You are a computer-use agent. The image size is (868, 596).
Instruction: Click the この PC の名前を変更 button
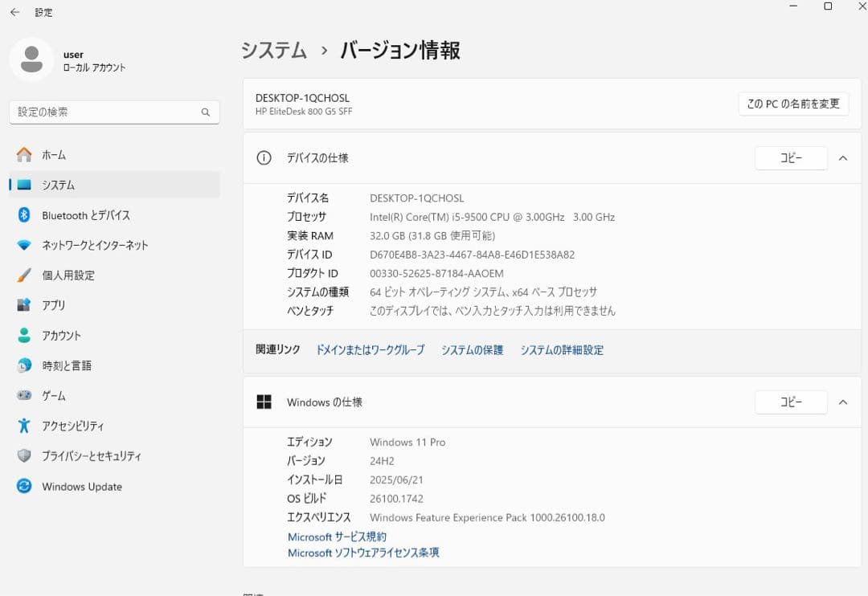(x=793, y=104)
